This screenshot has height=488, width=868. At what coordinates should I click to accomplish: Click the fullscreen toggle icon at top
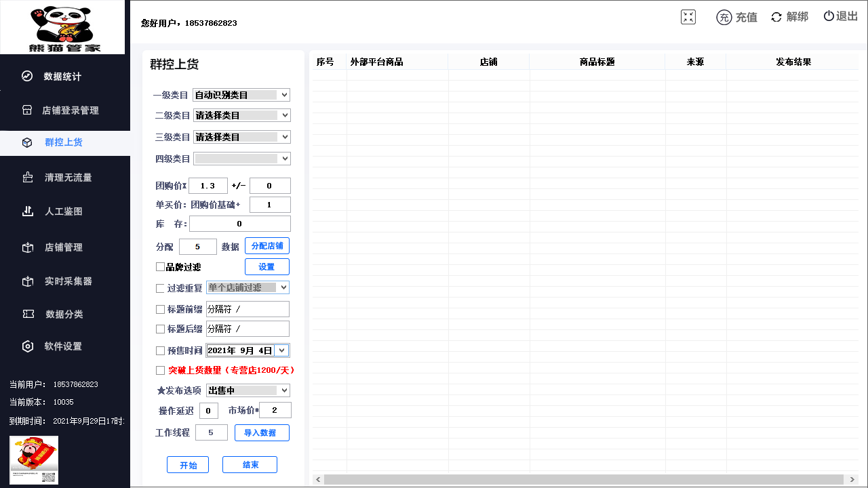pyautogui.click(x=688, y=17)
